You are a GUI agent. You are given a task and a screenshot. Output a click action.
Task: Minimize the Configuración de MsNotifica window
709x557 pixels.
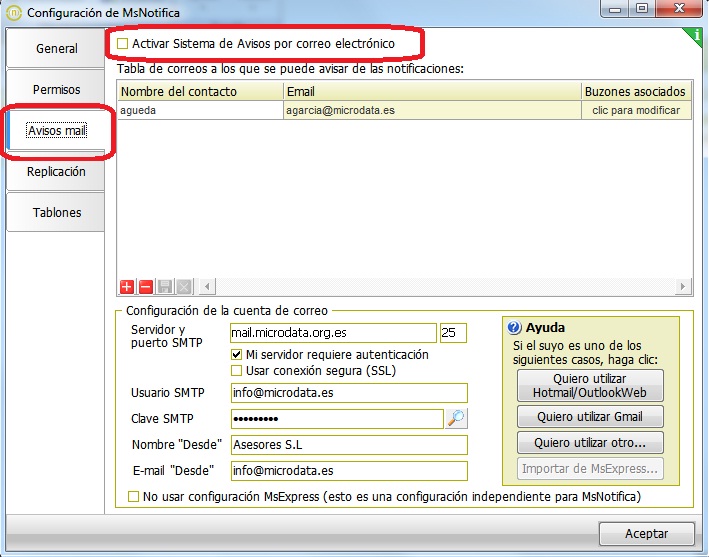615,8
